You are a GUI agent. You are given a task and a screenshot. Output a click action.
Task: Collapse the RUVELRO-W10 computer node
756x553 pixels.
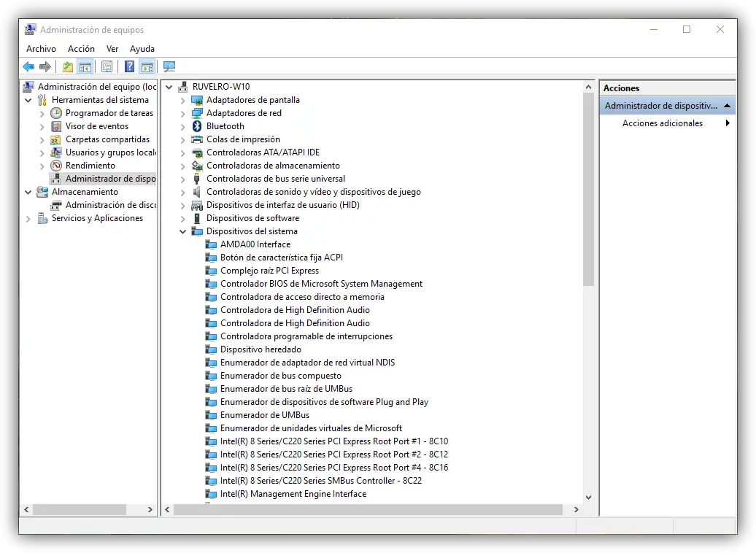point(169,87)
